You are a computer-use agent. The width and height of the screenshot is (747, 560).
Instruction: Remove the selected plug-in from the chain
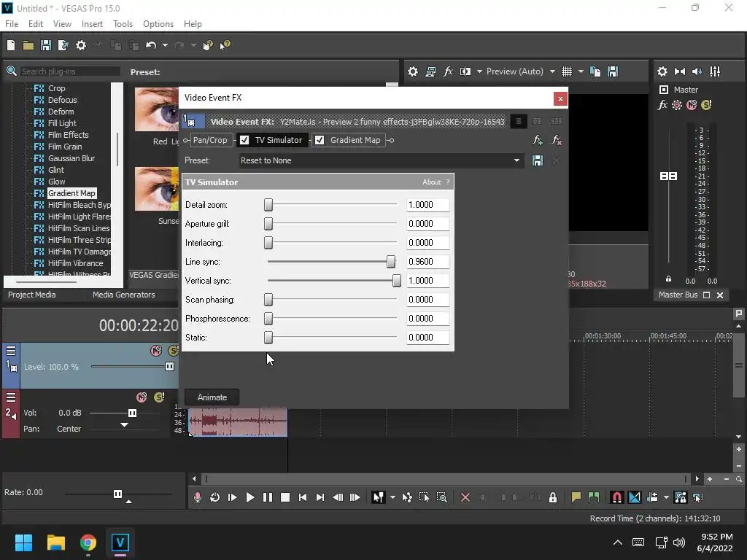(556, 140)
